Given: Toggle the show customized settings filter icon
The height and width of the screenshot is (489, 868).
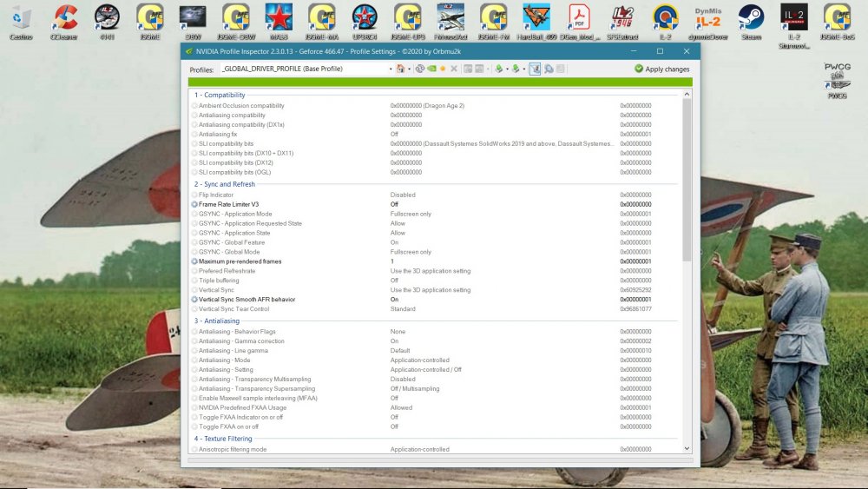Looking at the screenshot, I should pyautogui.click(x=535, y=69).
